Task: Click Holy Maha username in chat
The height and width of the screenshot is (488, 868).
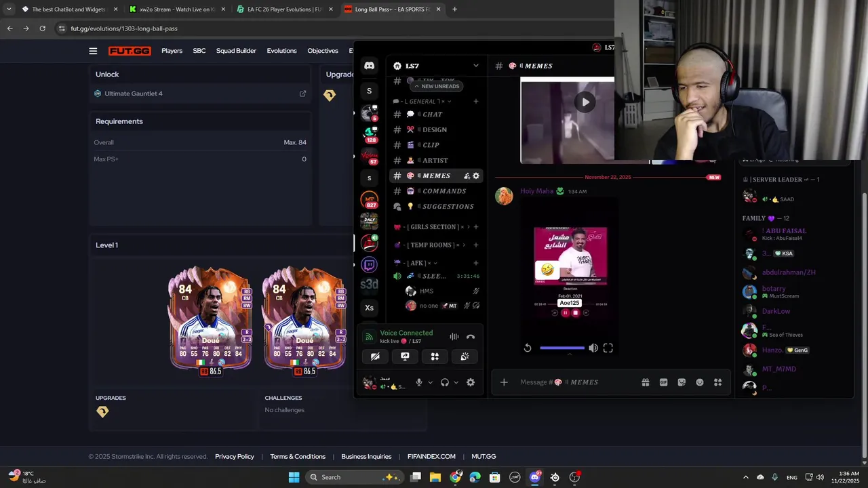Action: pos(537,191)
